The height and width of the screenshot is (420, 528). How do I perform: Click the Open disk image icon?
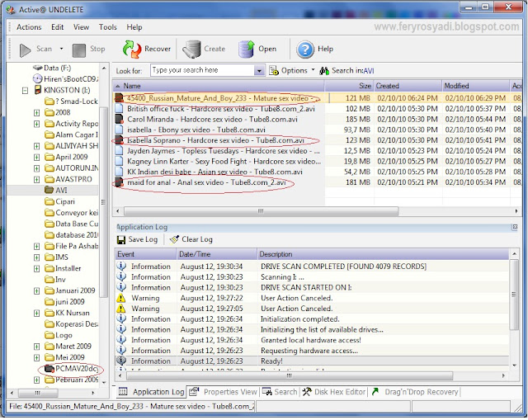tap(246, 50)
